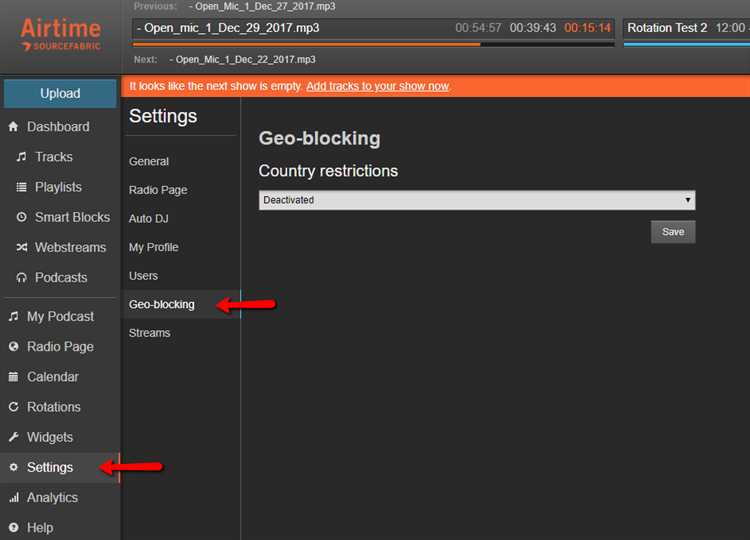Click the Analytics bar chart icon

pos(13,497)
